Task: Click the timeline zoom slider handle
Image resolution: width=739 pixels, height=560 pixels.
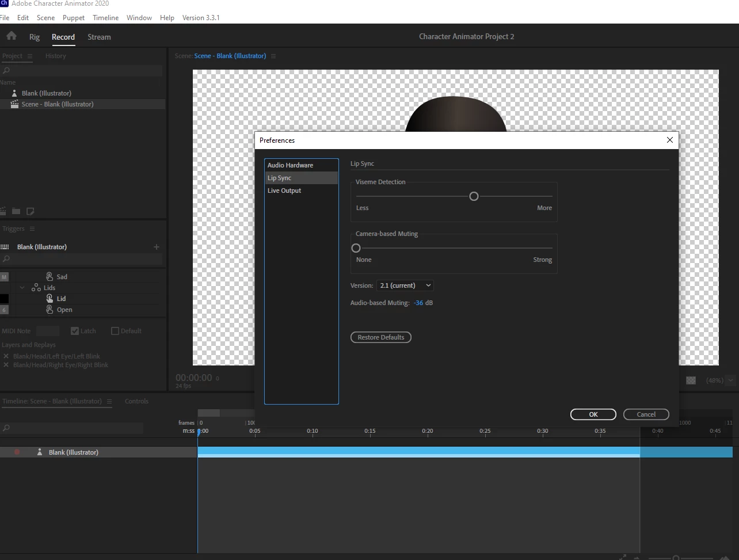Action: 676,558
